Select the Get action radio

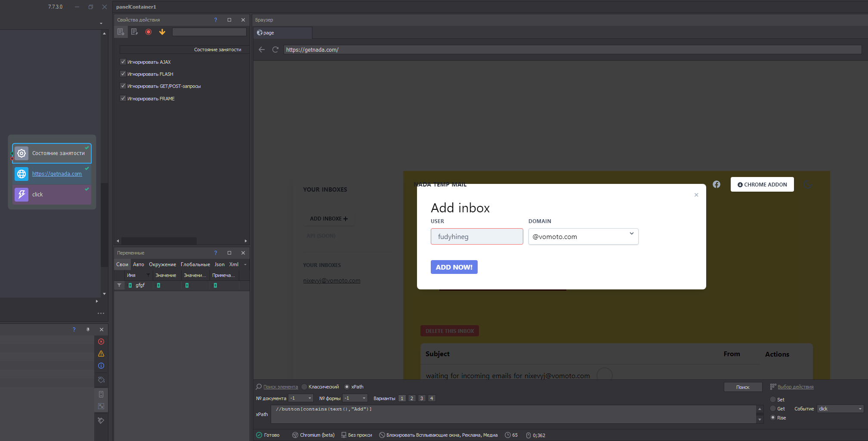coord(773,409)
